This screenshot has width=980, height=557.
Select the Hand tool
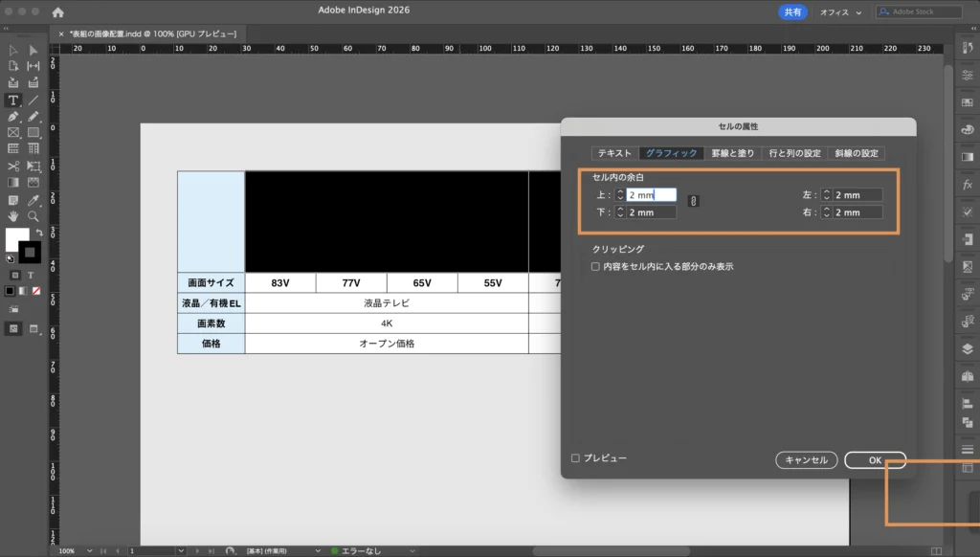click(13, 216)
